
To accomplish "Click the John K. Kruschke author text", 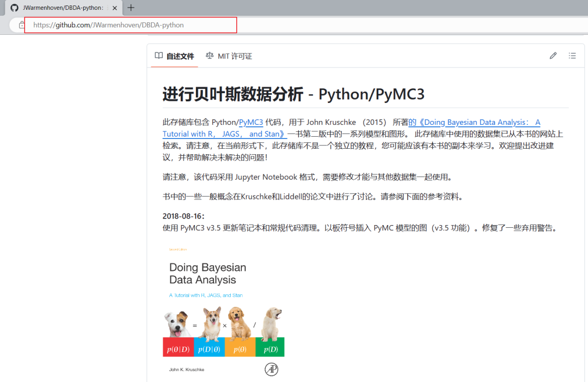I will point(187,369).
